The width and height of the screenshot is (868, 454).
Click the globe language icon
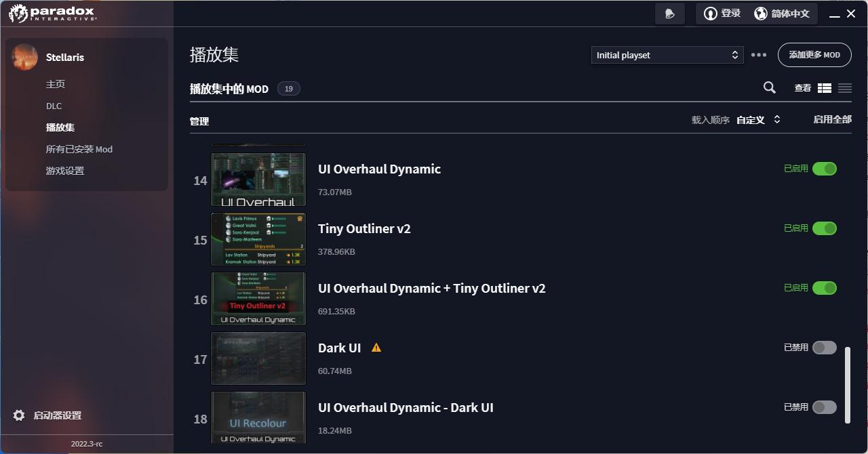761,14
